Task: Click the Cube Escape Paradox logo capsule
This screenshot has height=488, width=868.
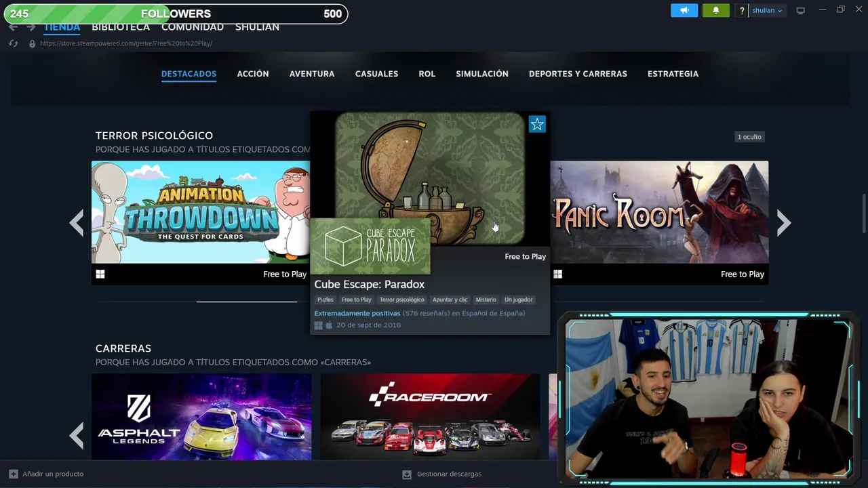Action: click(x=370, y=246)
